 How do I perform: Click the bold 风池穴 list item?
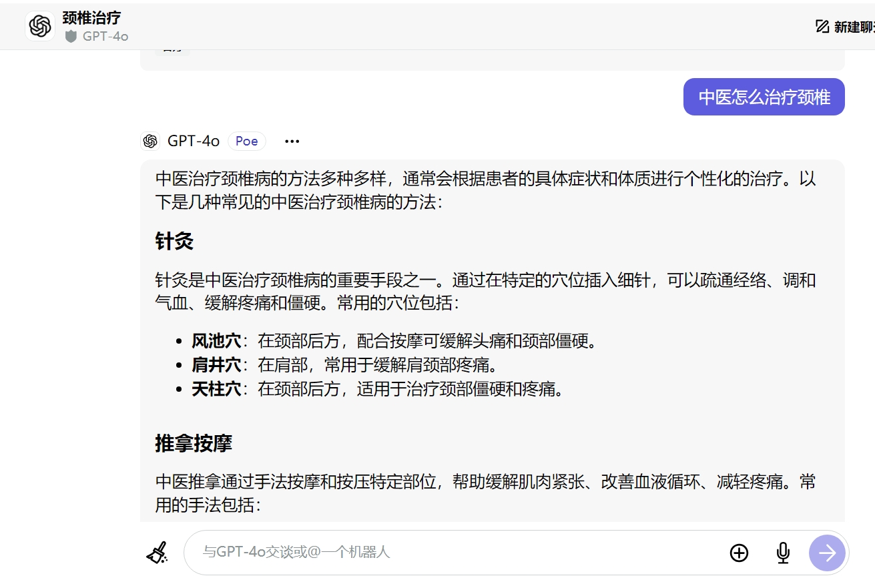point(216,342)
